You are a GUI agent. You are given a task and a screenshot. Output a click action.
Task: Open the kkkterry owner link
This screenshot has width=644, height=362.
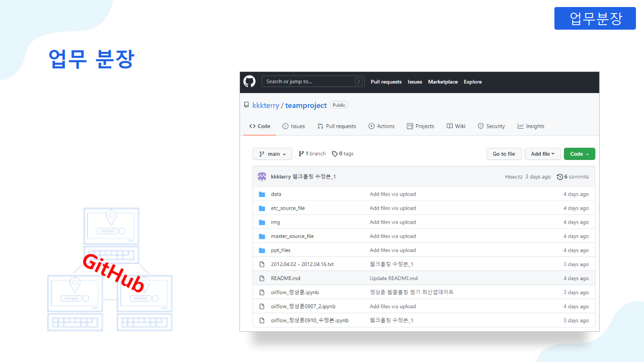[266, 106]
